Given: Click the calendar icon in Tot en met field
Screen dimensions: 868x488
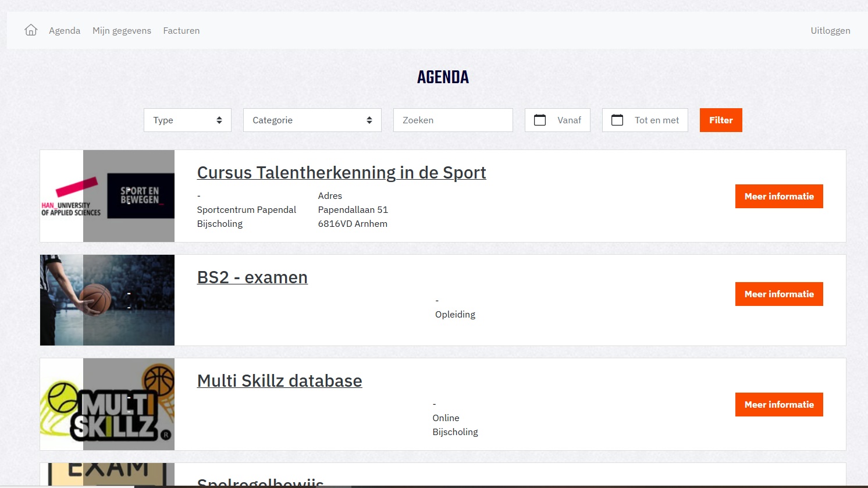Looking at the screenshot, I should tap(617, 120).
